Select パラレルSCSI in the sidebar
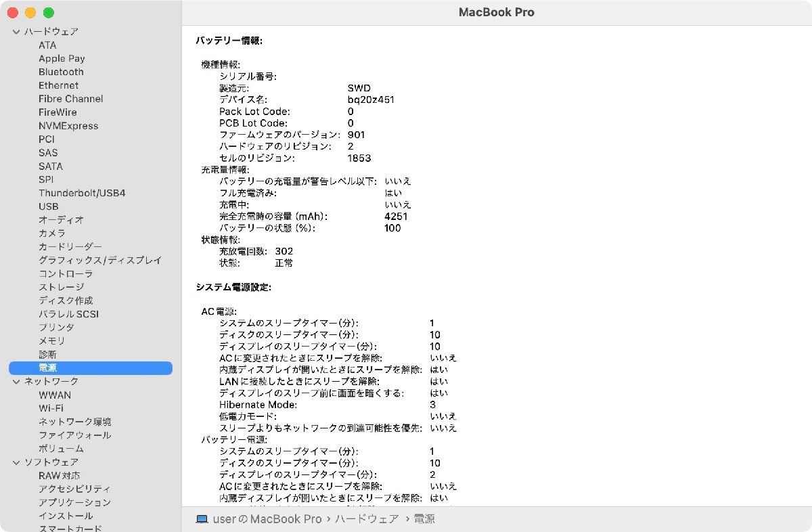Screen dimensions: 812x532 tap(68, 314)
